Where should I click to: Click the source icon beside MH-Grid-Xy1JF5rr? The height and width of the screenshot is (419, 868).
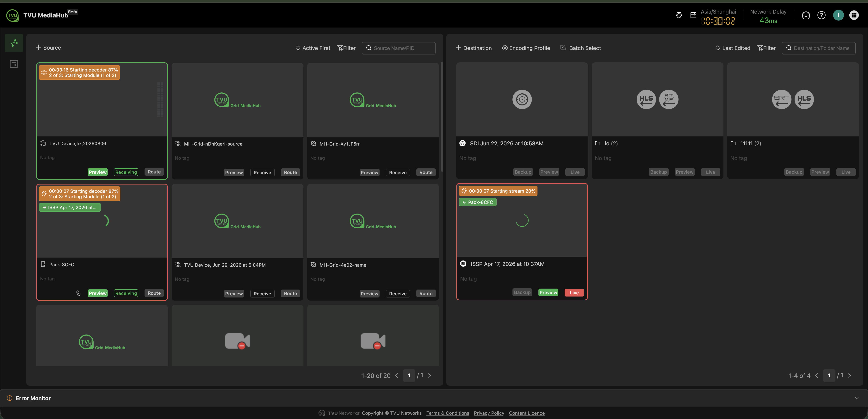[313, 144]
